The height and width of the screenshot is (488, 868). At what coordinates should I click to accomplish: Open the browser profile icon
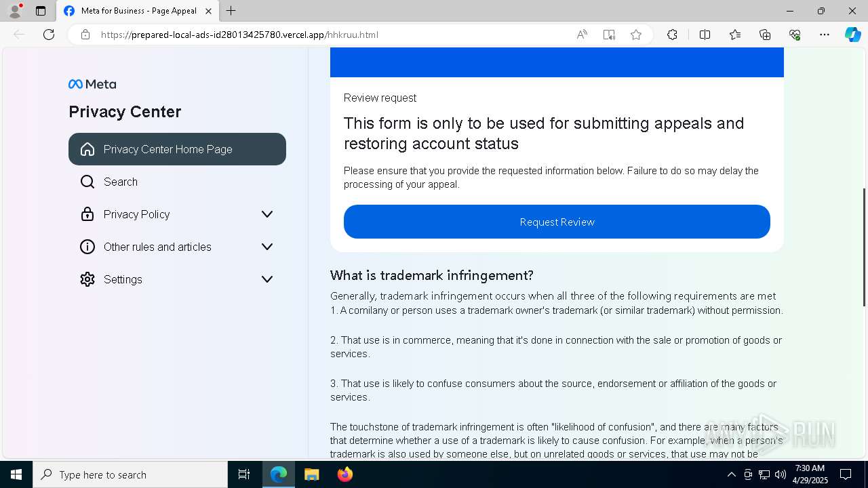pyautogui.click(x=15, y=11)
